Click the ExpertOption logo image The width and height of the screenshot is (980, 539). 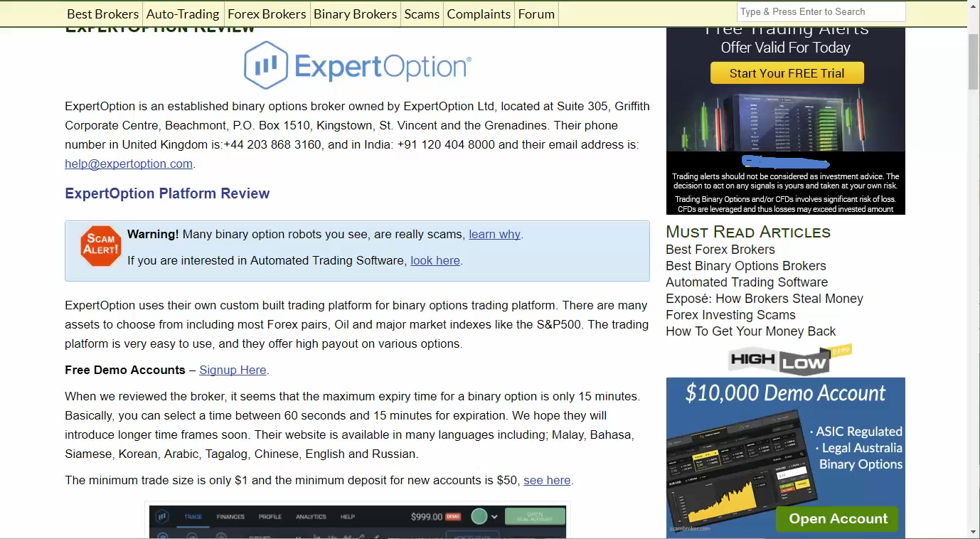(358, 65)
